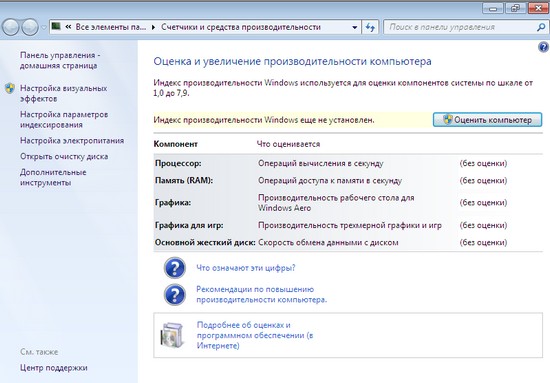Screen dimensions: 550x383
Task: Open 'Центр поддержки' link
Action: pyautogui.click(x=54, y=368)
